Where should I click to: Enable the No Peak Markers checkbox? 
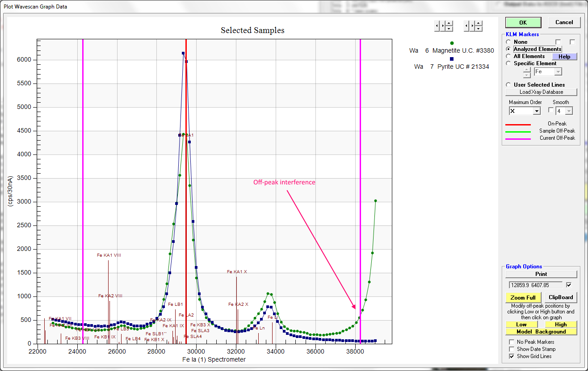[x=512, y=342]
